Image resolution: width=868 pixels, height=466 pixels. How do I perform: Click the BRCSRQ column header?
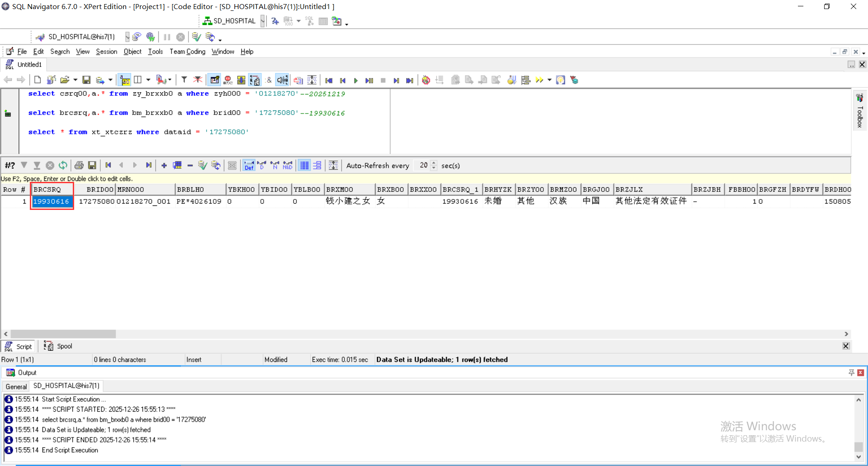52,190
